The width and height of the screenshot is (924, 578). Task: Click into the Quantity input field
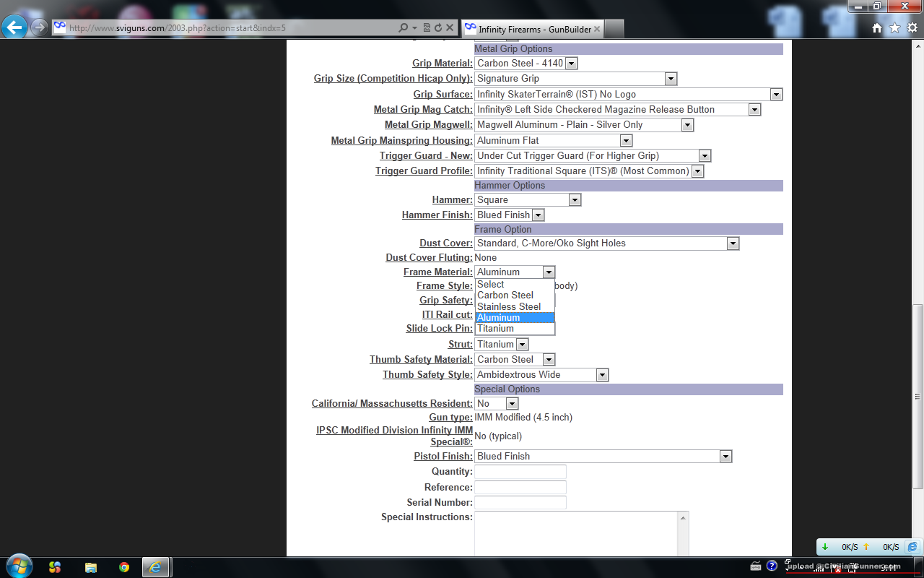pyautogui.click(x=520, y=472)
